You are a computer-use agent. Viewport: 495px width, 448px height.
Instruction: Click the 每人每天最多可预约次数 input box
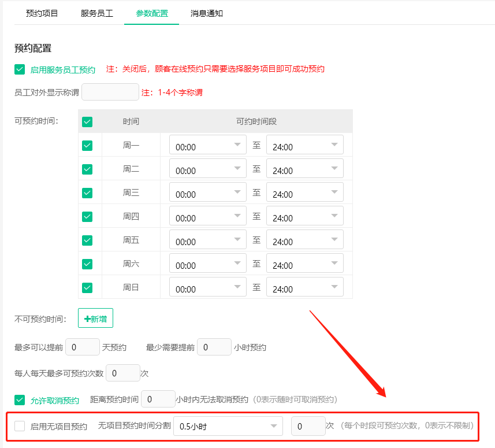[x=122, y=373]
